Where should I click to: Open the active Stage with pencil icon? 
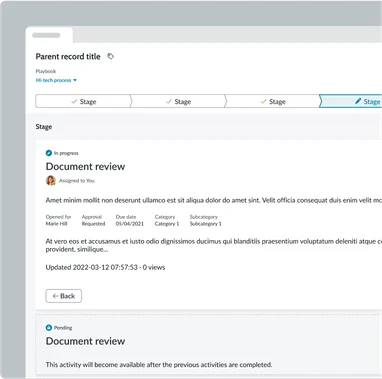coord(351,101)
